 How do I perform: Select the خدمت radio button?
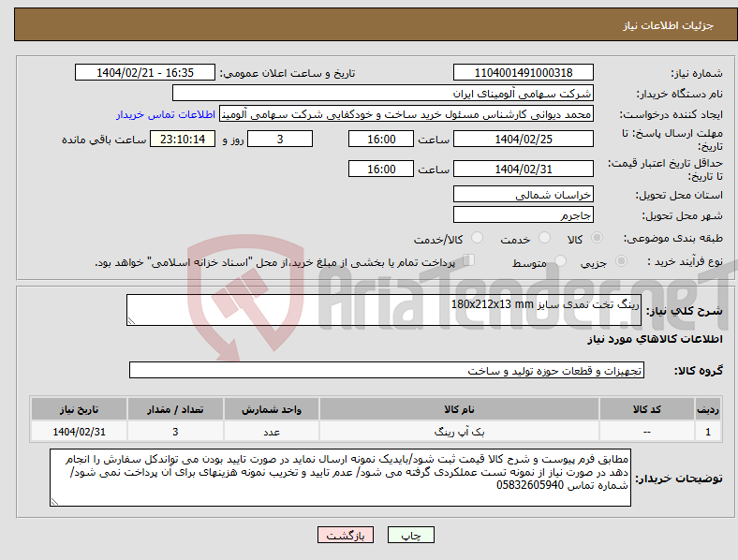click(544, 238)
